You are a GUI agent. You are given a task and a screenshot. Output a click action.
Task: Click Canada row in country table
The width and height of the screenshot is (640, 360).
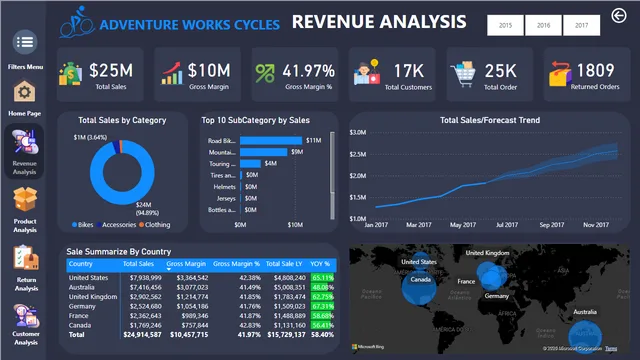coord(201,325)
